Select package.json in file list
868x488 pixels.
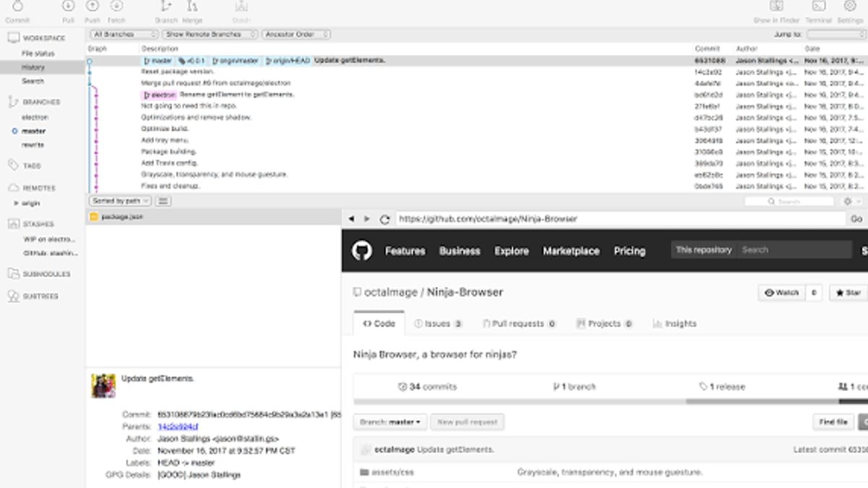213,217
